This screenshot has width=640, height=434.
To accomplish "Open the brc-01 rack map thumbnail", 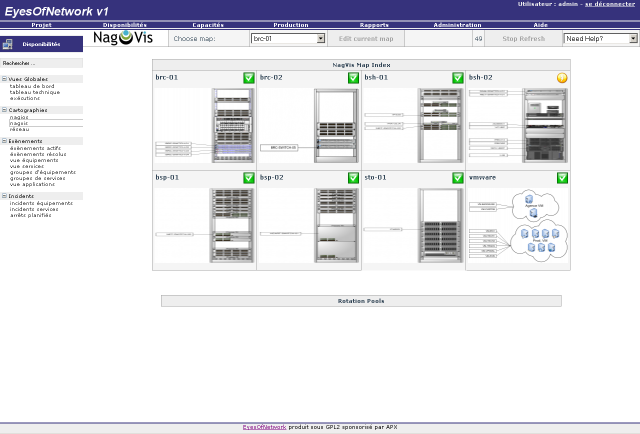I will [x=204, y=125].
